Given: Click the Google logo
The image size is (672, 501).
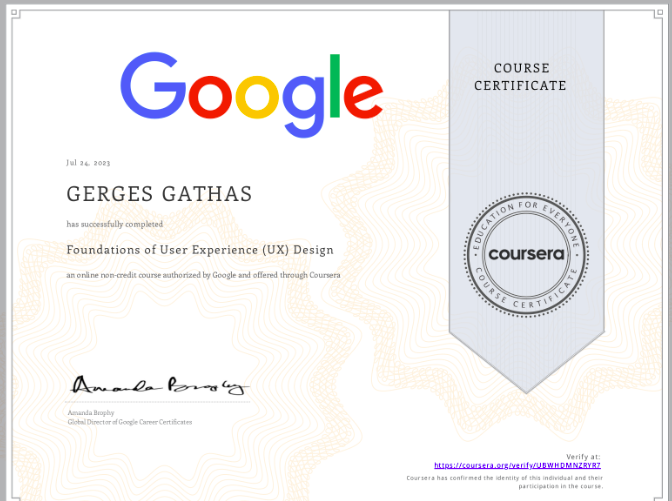Looking at the screenshot, I should (x=252, y=95).
